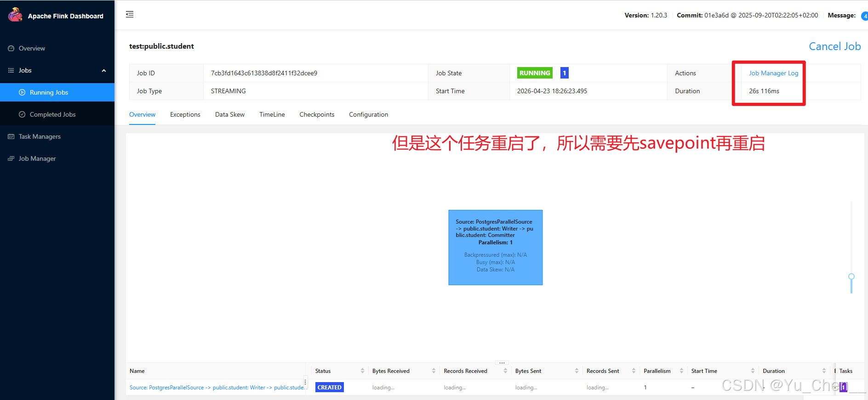
Task: Click the CREATED status badge
Action: click(330, 387)
